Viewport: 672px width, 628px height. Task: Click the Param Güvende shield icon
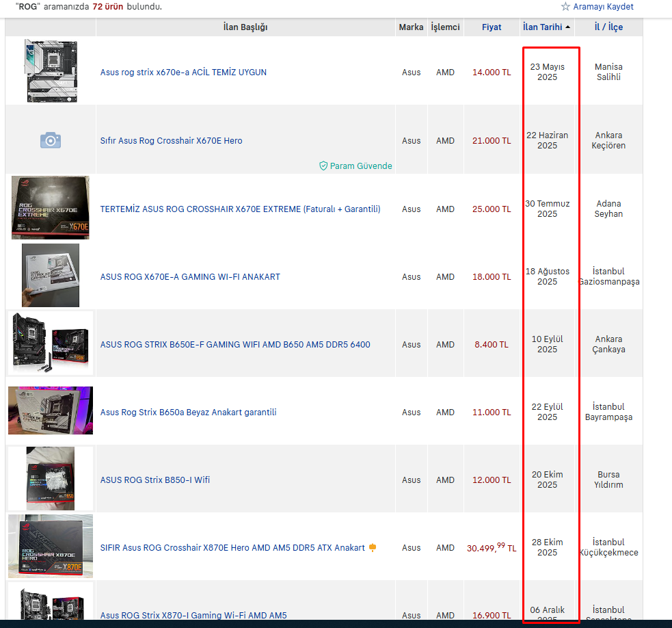(x=323, y=166)
